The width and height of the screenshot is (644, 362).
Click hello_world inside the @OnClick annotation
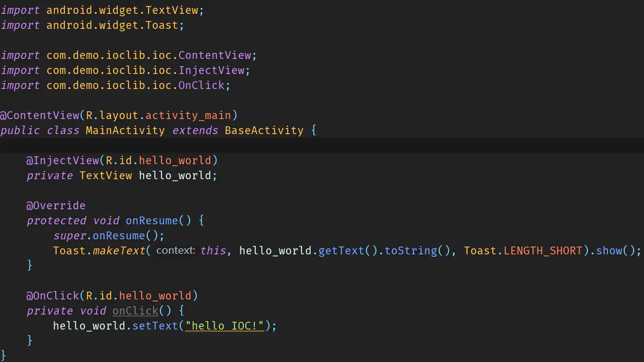coord(155,296)
